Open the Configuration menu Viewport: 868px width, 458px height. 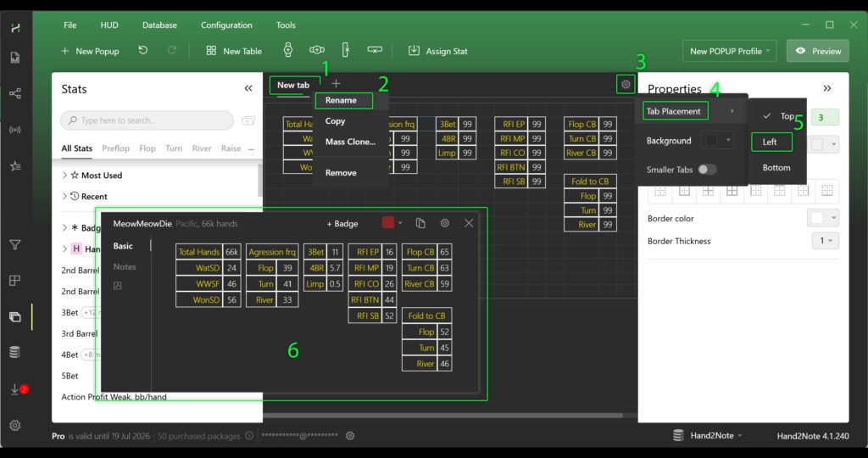[x=226, y=25]
